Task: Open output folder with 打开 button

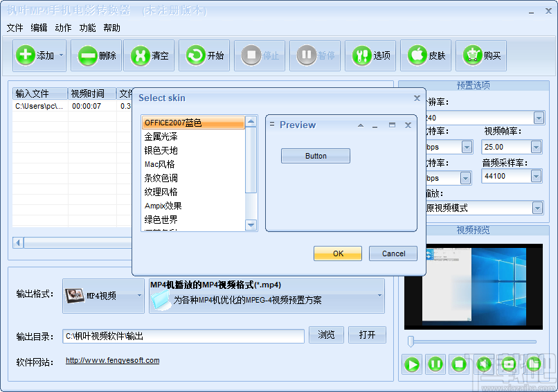Action: [x=367, y=335]
